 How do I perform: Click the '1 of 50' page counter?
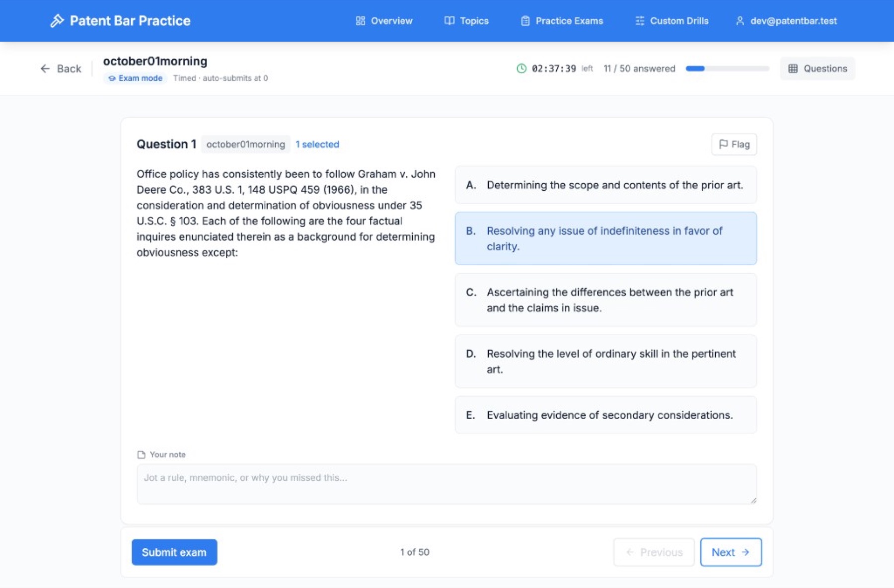click(415, 552)
